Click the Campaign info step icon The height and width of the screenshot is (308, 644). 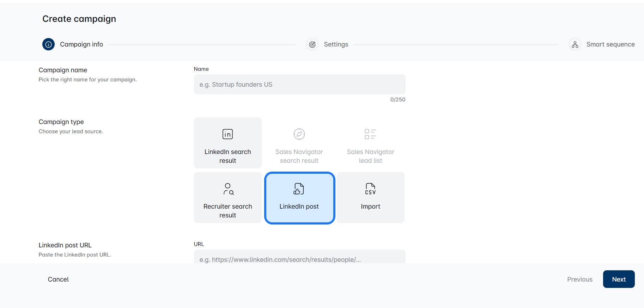[48, 44]
